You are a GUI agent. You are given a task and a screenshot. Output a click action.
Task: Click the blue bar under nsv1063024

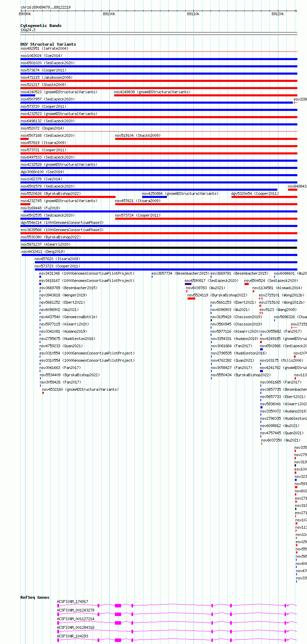click(x=159, y=59)
